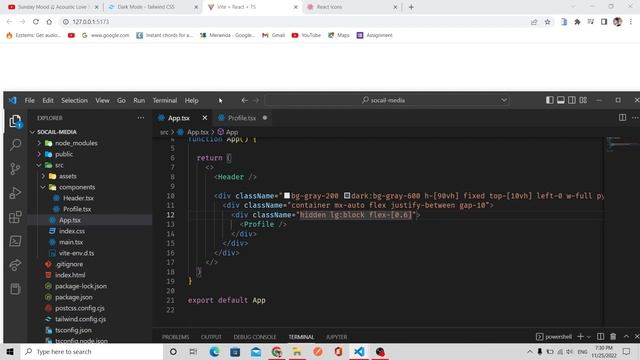Open package.json in the file tree

pos(73,298)
